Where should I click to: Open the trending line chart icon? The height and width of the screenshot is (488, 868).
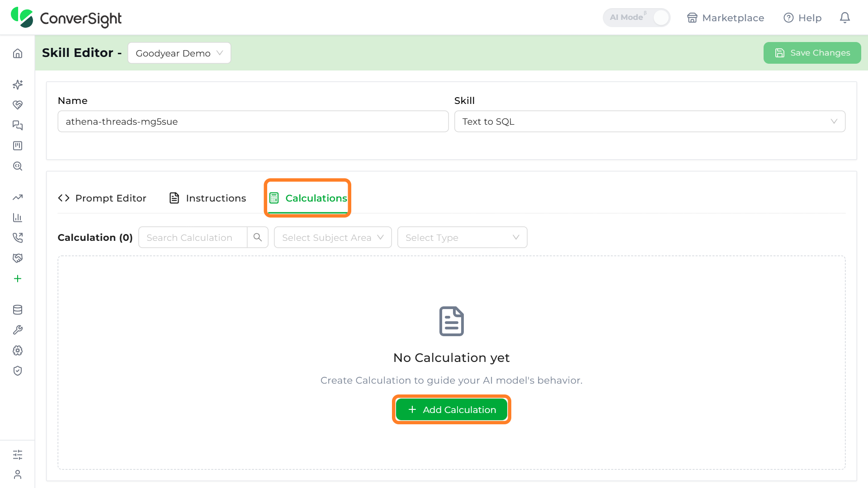[18, 197]
